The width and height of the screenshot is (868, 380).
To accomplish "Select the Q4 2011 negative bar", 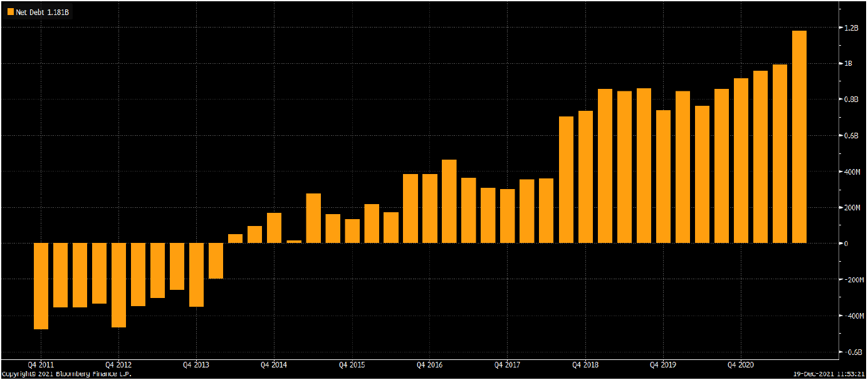I will pos(41,285).
